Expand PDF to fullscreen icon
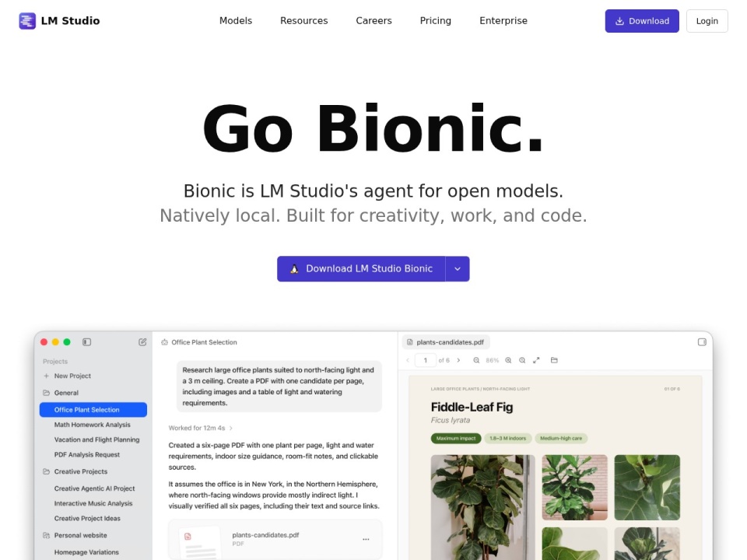 coord(536,360)
